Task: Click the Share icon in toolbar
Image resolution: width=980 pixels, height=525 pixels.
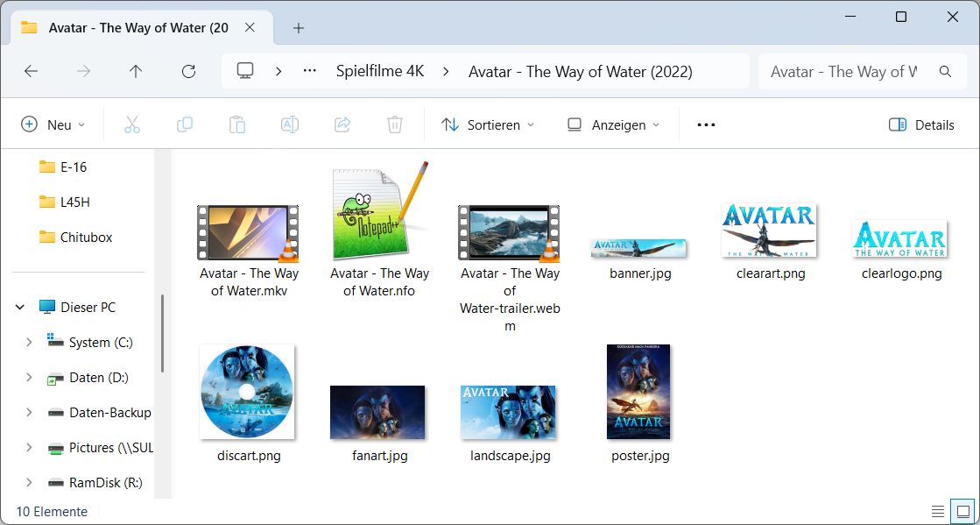Action: pyautogui.click(x=342, y=124)
